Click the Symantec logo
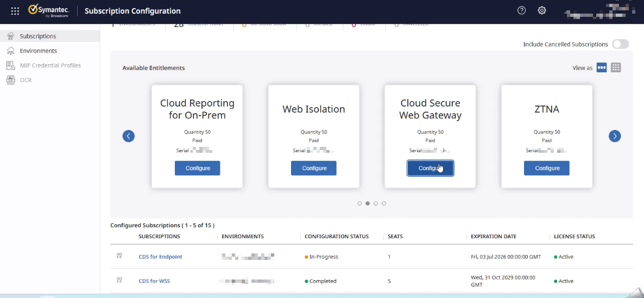This screenshot has height=298, width=644. click(x=48, y=11)
